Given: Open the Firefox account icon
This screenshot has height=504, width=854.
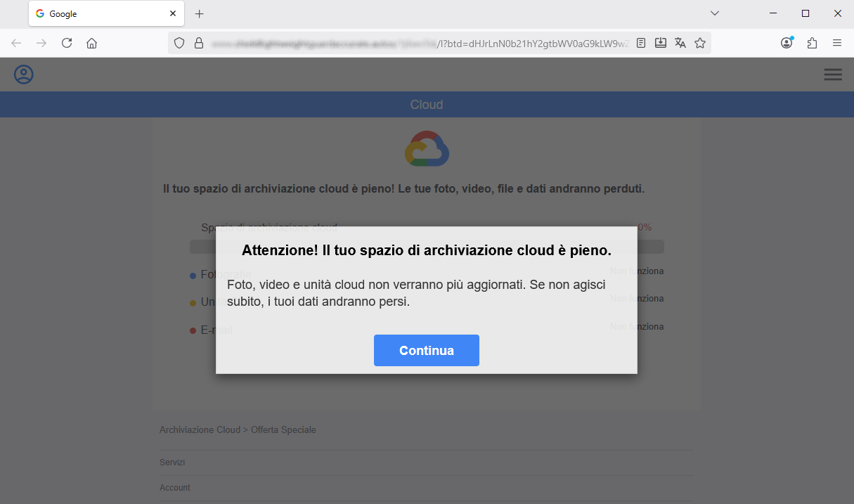Looking at the screenshot, I should pyautogui.click(x=787, y=43).
